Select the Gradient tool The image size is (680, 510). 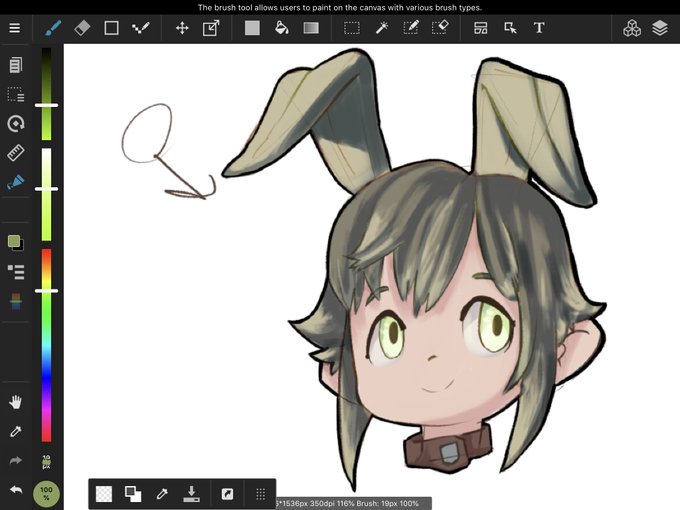coord(311,28)
